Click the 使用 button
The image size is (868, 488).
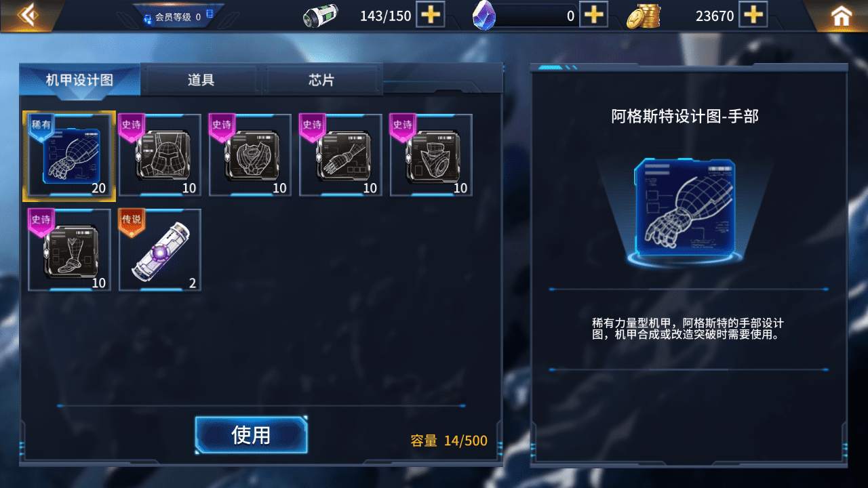[x=252, y=435]
